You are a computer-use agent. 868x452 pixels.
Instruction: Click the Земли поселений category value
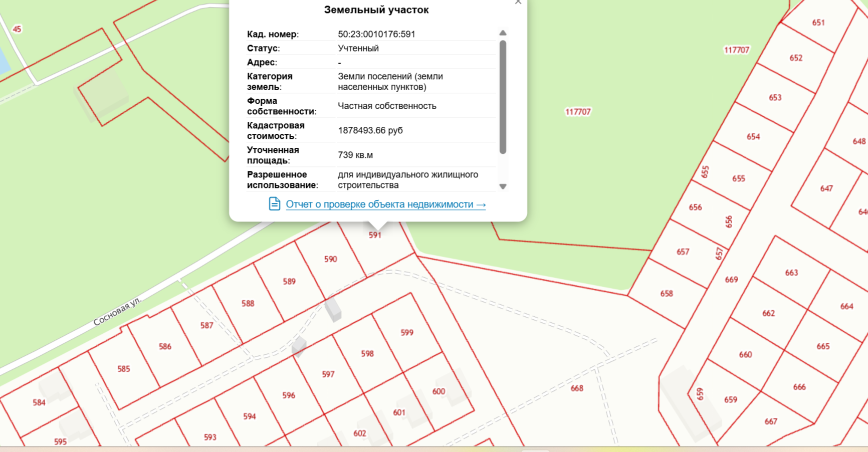pyautogui.click(x=390, y=82)
